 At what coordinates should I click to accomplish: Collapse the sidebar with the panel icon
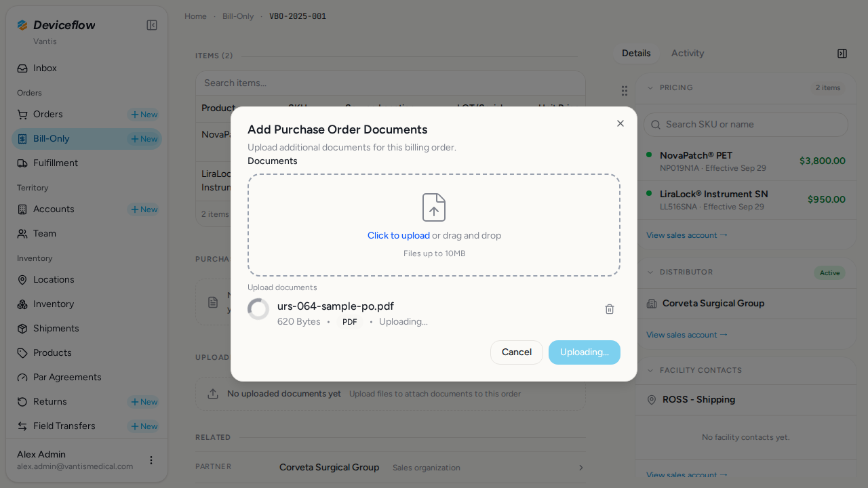click(152, 25)
